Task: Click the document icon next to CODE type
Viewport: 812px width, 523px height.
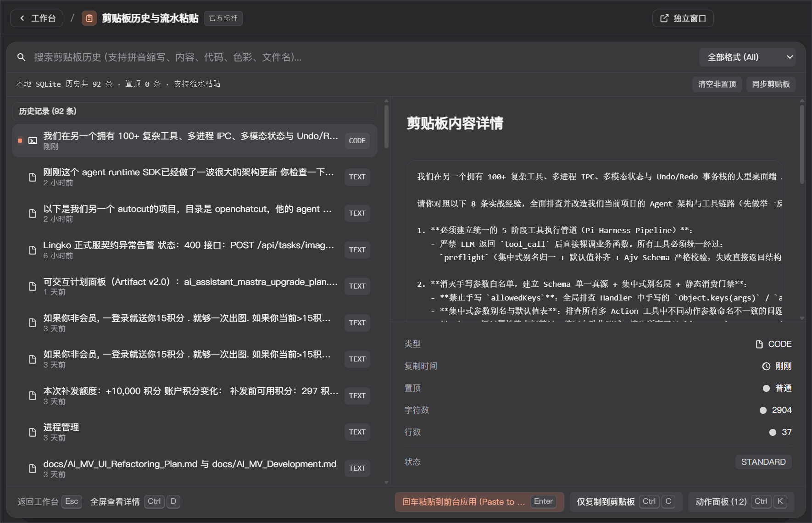Action: click(759, 344)
